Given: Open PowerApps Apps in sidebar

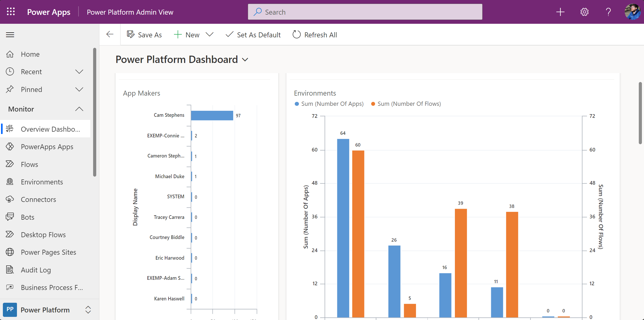Looking at the screenshot, I should point(45,147).
